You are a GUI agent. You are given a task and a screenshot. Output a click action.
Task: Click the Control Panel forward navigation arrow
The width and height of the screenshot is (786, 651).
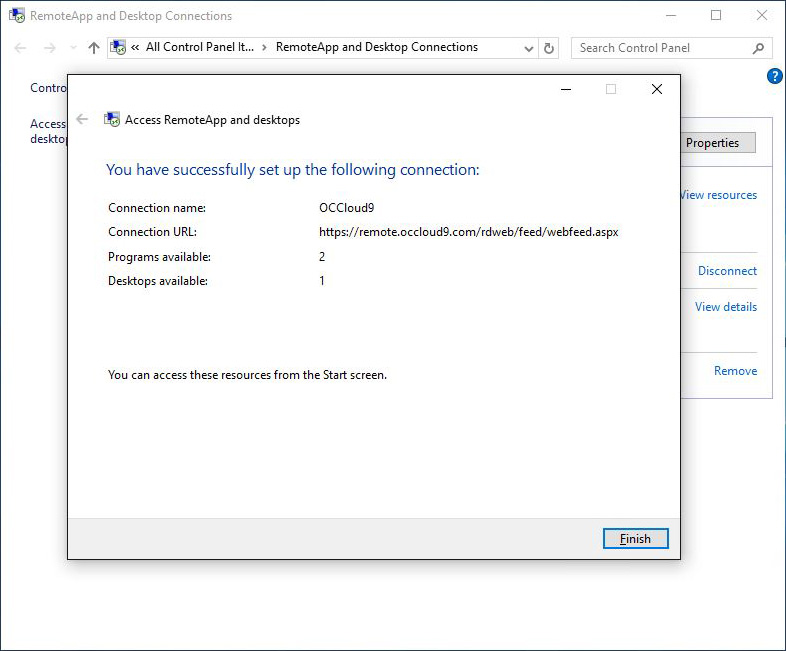(50, 48)
